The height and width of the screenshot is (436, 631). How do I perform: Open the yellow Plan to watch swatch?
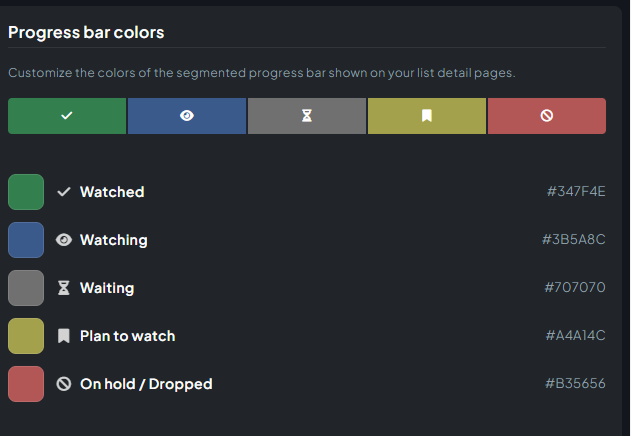click(x=26, y=336)
